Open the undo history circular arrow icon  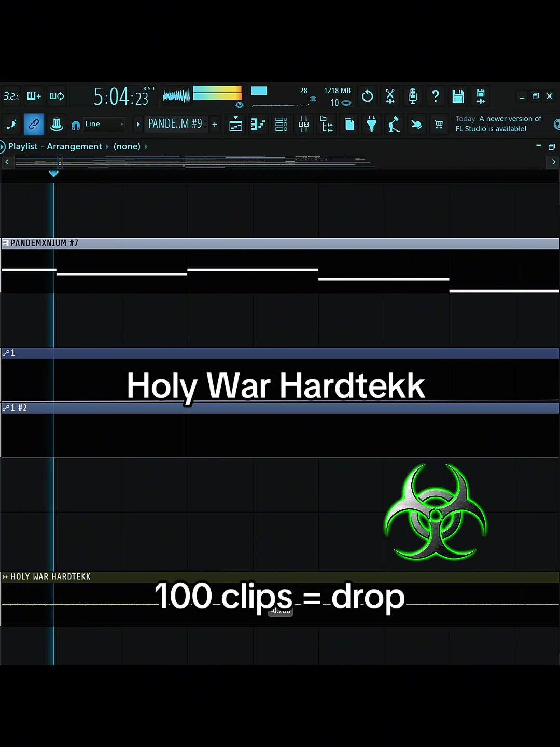pos(368,96)
